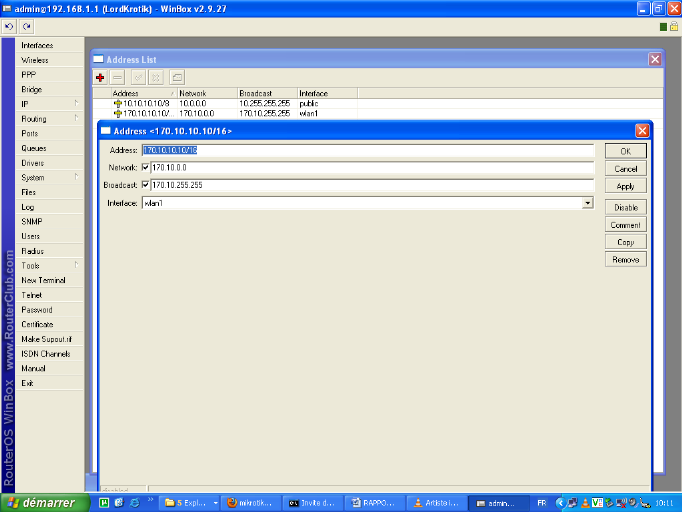Click the Internet Explorer quick launch icon

135,503
